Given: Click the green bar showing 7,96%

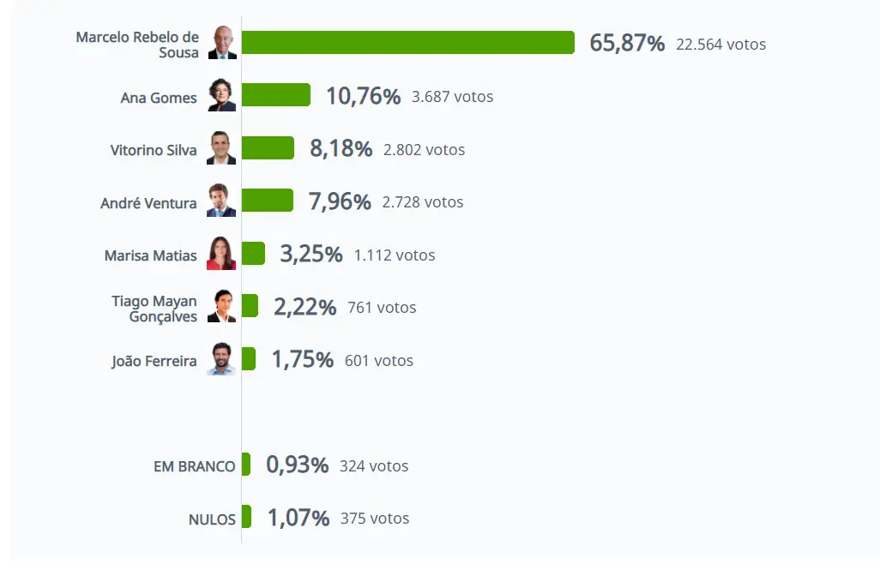Looking at the screenshot, I should (267, 201).
